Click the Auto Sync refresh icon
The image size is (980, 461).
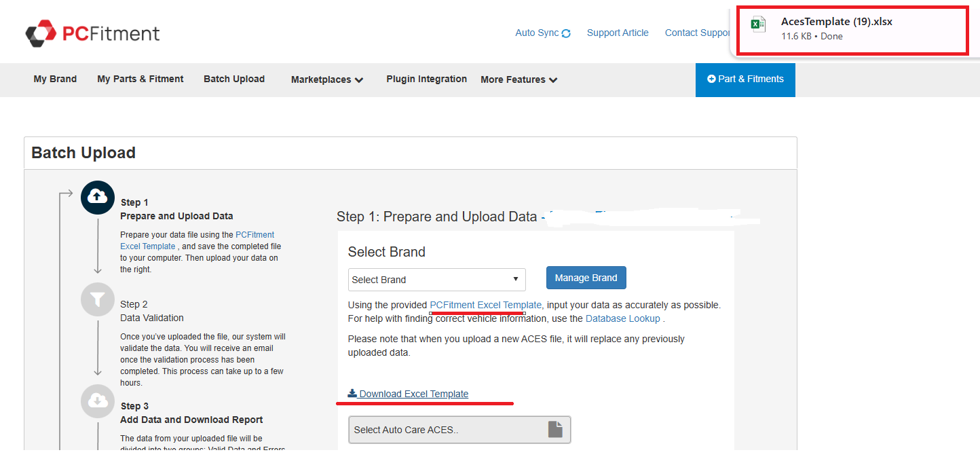566,33
